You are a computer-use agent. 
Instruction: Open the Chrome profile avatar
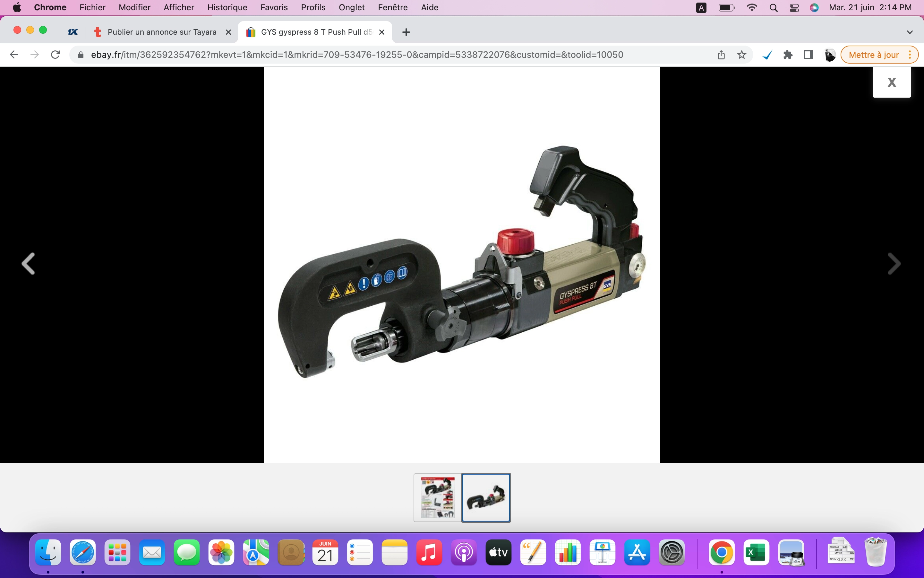coord(829,55)
